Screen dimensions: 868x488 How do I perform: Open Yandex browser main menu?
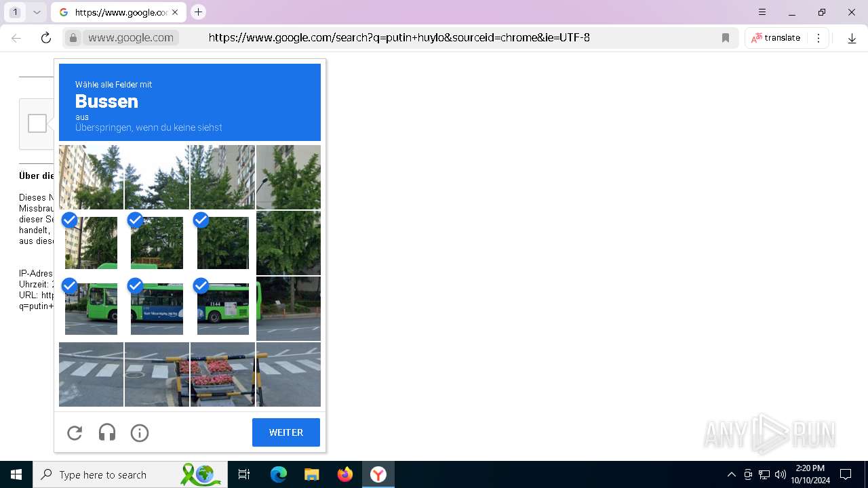[x=762, y=12]
